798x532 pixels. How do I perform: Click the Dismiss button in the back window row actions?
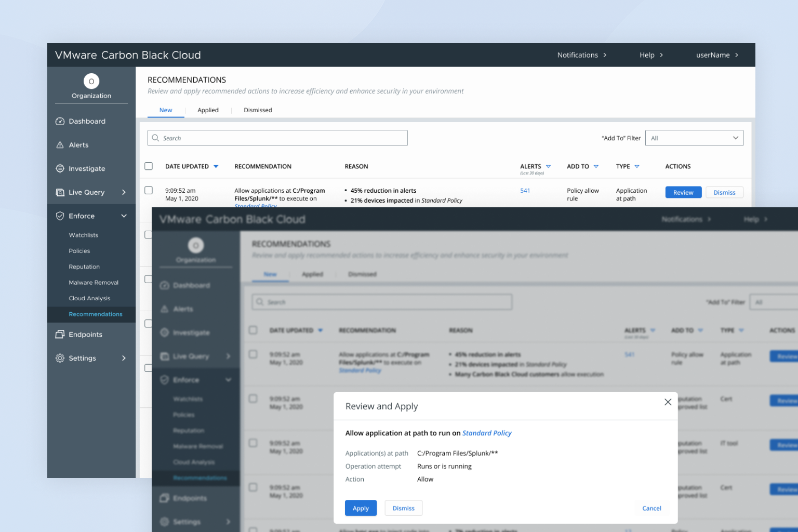724,192
